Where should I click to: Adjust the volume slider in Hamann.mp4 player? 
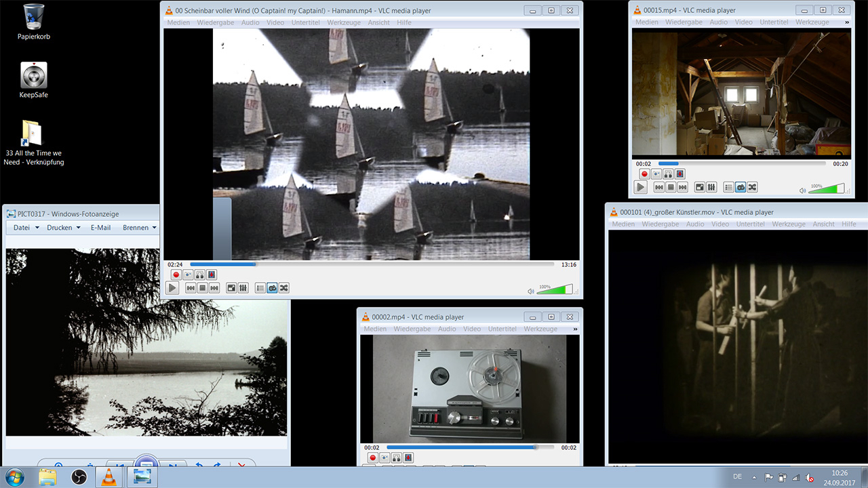(555, 290)
